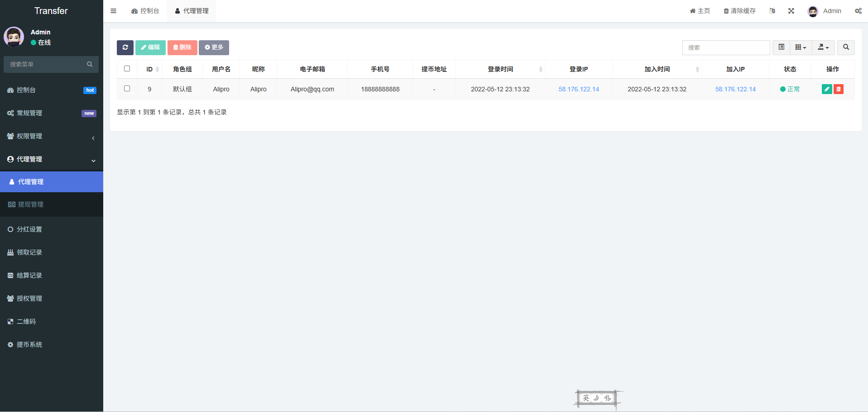Click the hamburger menu icon to collapse sidebar
Viewport: 868px width, 412px height.
(113, 10)
